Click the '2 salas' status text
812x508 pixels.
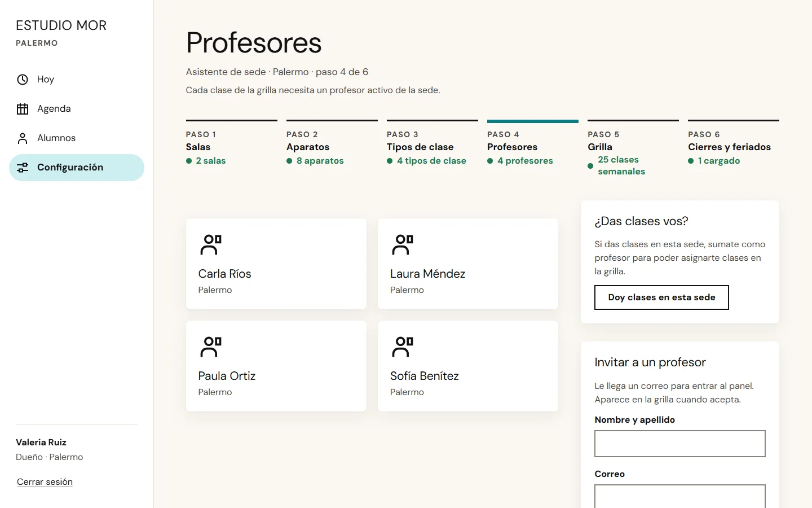point(211,161)
